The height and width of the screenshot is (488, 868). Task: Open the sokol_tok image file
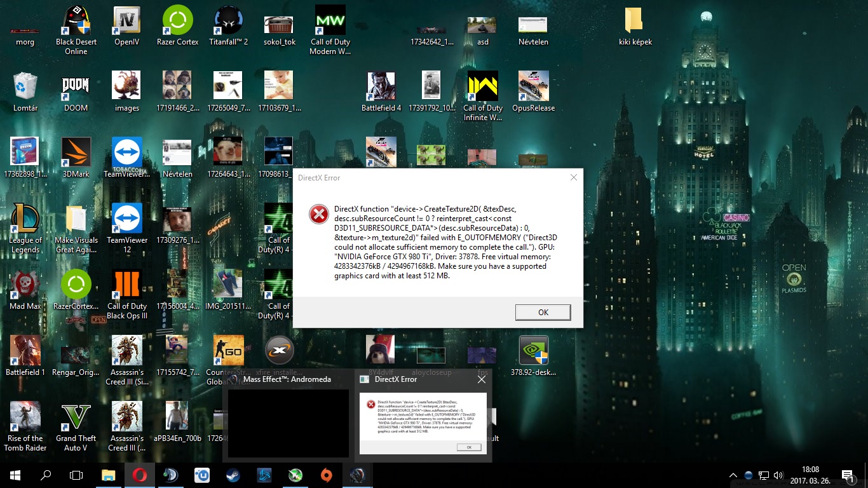click(280, 30)
